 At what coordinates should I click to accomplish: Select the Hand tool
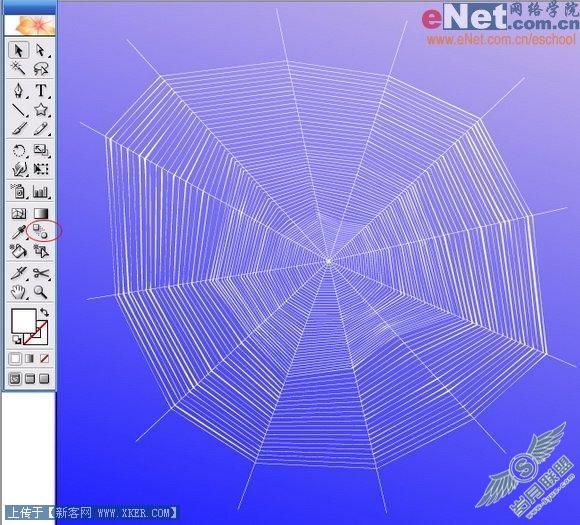tap(18, 292)
